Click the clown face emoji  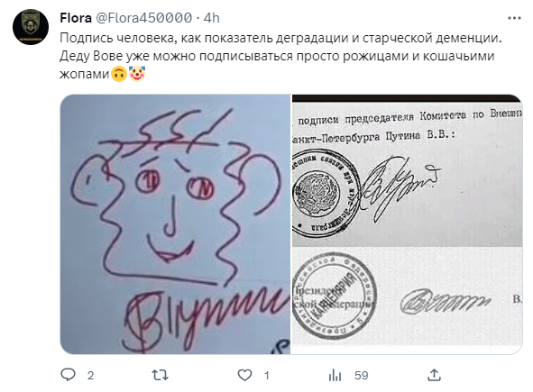pyautogui.click(x=137, y=73)
